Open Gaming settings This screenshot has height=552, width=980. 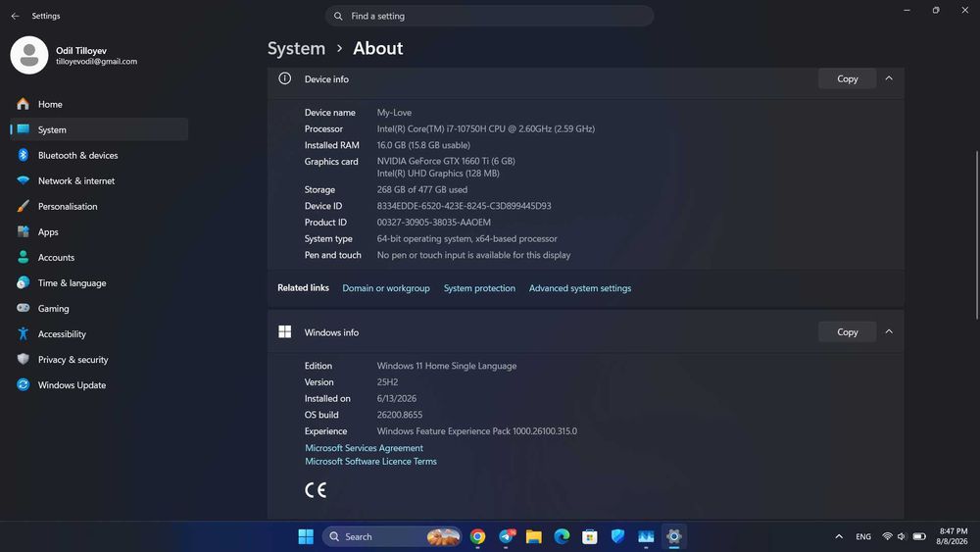(x=99, y=309)
